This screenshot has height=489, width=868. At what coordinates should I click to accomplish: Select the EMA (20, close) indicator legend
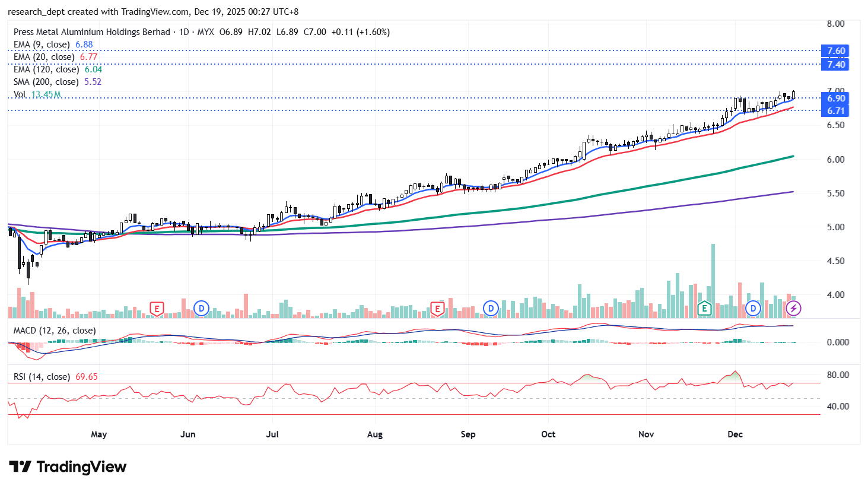click(x=44, y=57)
